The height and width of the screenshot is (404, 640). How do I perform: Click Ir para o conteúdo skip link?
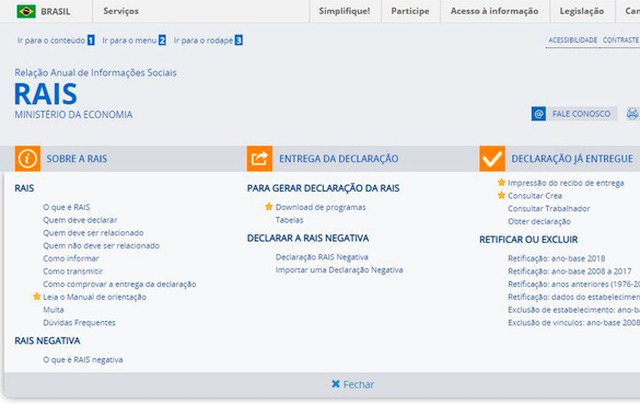[50, 40]
